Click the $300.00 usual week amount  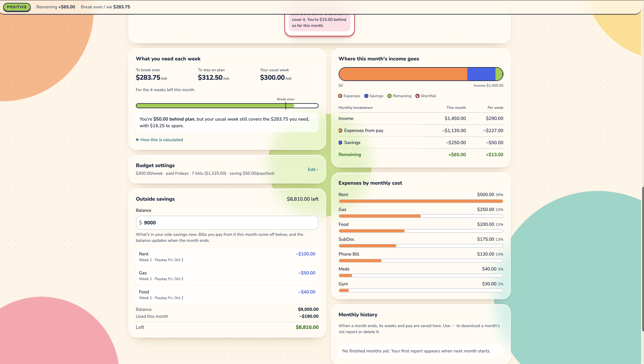pos(272,78)
